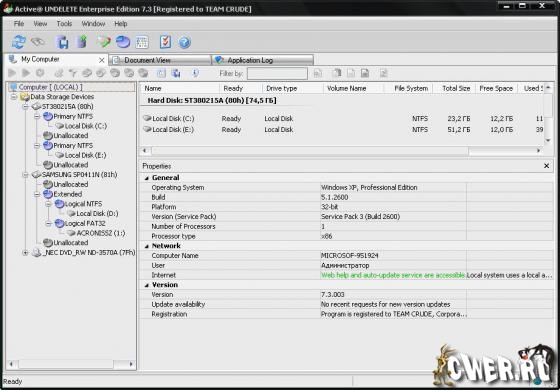Click the Total Size column header

click(456, 89)
